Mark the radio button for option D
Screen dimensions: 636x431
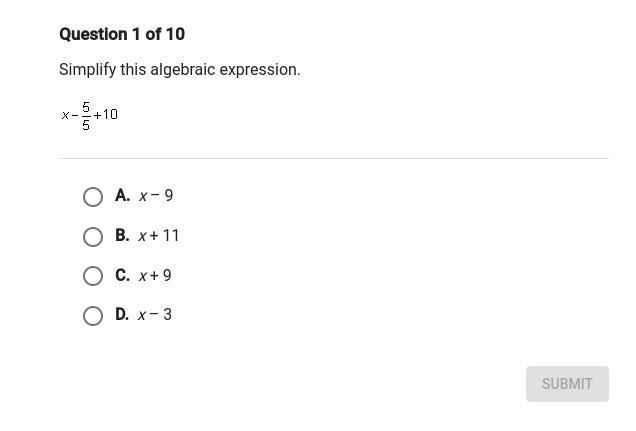(93, 316)
